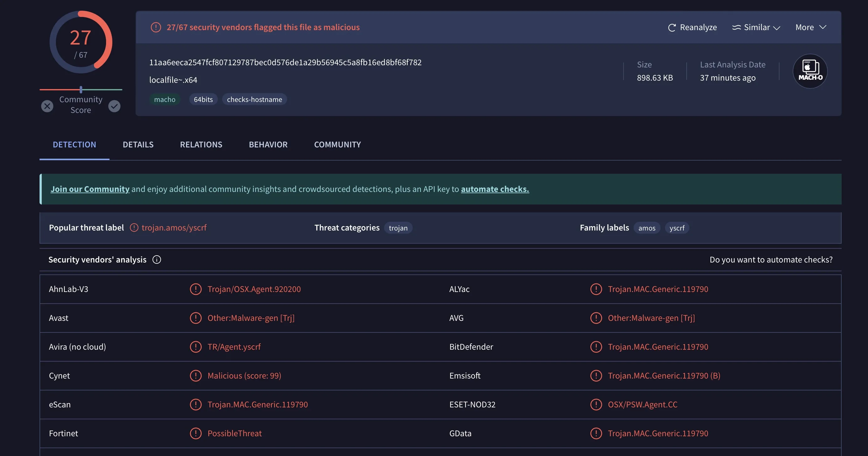
Task: Switch to the Relations tab
Action: tap(201, 145)
